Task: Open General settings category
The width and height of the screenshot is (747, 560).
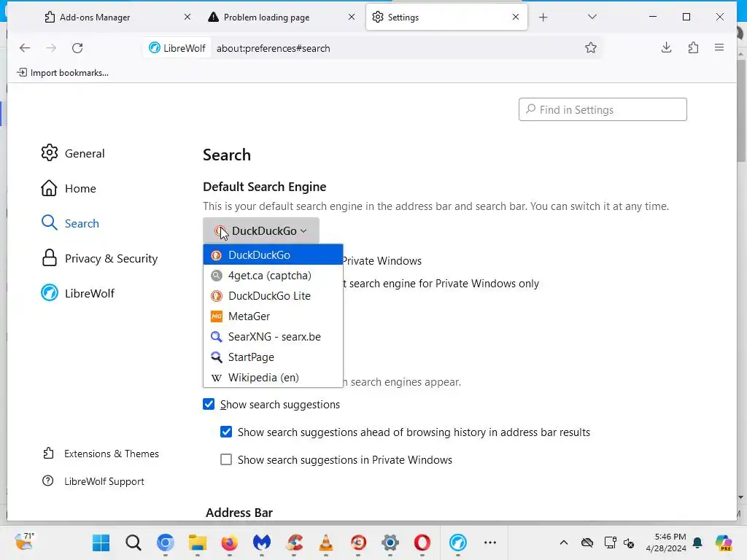Action: [x=72, y=153]
